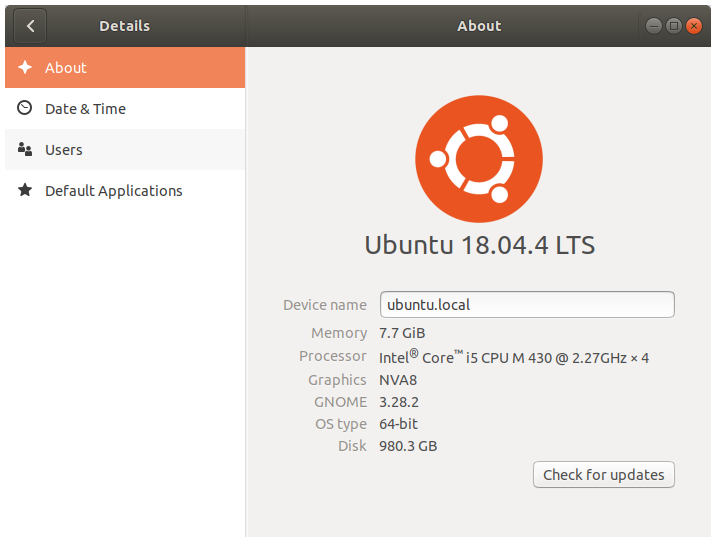Image resolution: width=720 pixels, height=546 pixels.
Task: Click the Device name text field
Action: pyautogui.click(x=527, y=304)
